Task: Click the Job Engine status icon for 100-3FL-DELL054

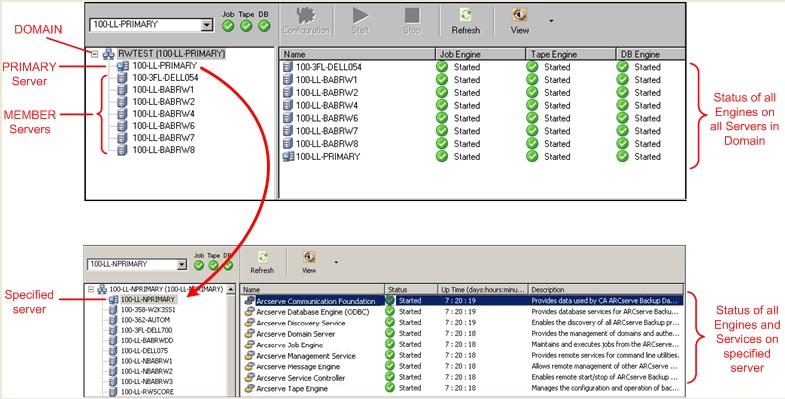Action: click(442, 67)
